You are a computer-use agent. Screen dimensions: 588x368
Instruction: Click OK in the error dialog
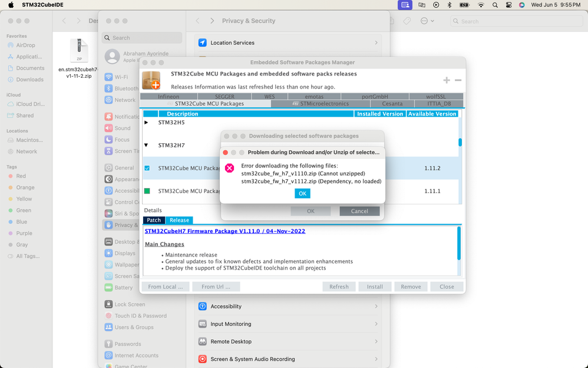pos(302,193)
